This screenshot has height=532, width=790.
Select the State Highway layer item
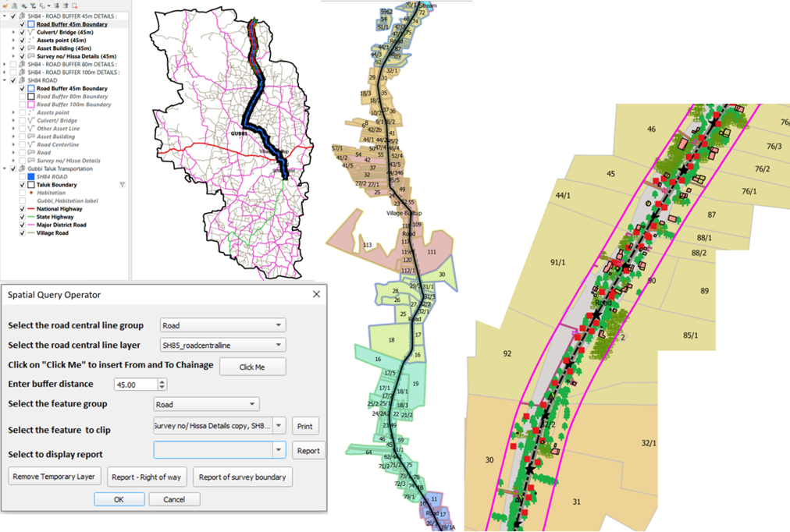(x=59, y=217)
